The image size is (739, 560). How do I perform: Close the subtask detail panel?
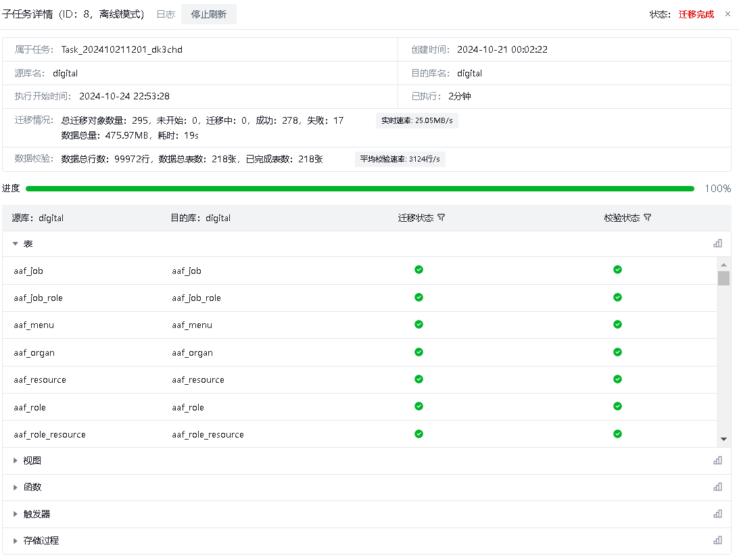728,14
